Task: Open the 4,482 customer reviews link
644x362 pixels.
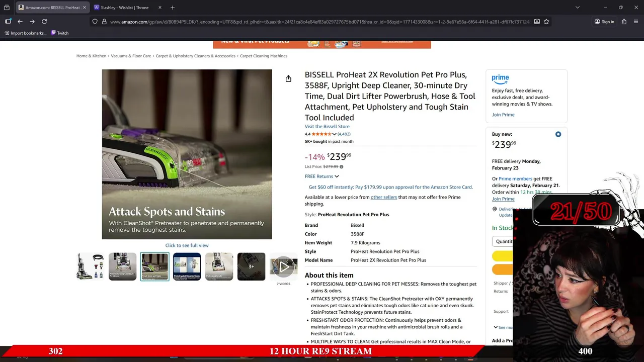Action: coord(344,134)
